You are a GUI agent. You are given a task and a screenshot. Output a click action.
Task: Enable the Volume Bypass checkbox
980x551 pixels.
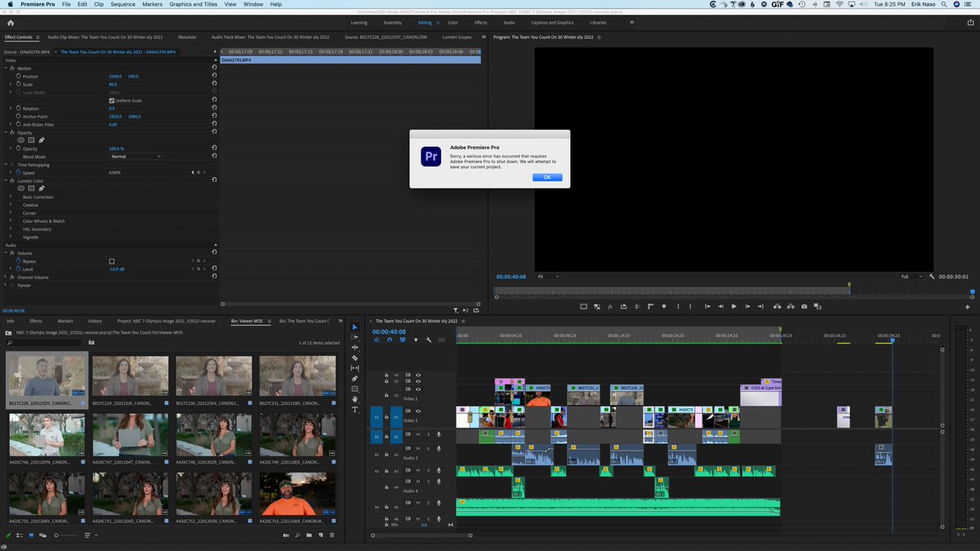coord(112,261)
